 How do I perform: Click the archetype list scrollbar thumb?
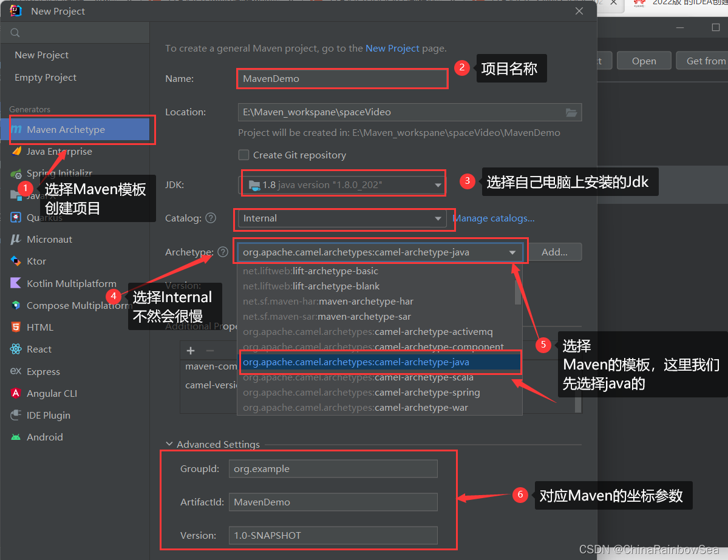point(518,291)
